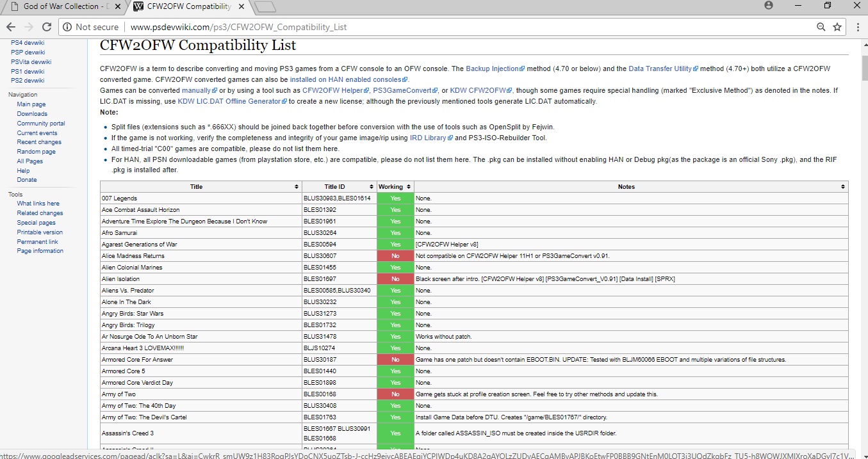868x459 pixels.
Task: Select the CFW2OFW Compatibility tab
Action: point(188,6)
